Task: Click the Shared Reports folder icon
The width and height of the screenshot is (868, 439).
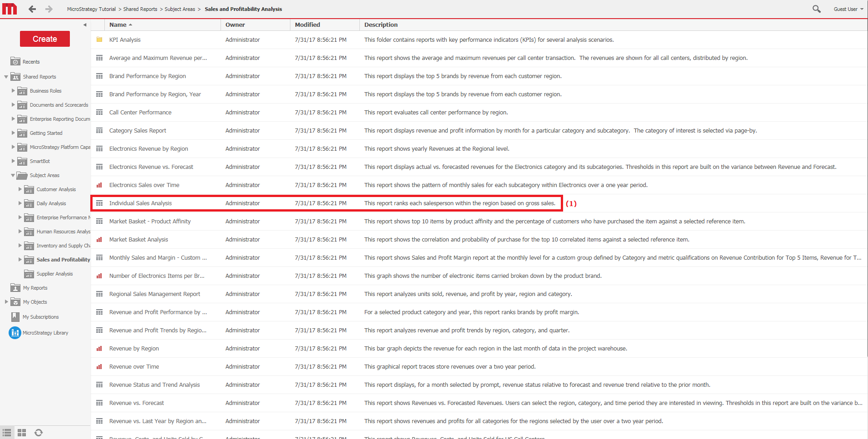Action: 15,77
